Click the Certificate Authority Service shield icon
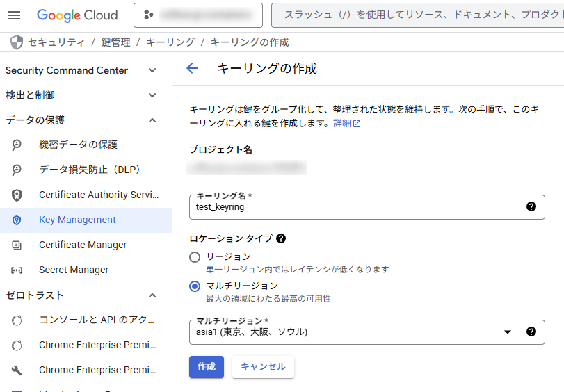Image resolution: width=564 pixels, height=392 pixels. point(17,195)
